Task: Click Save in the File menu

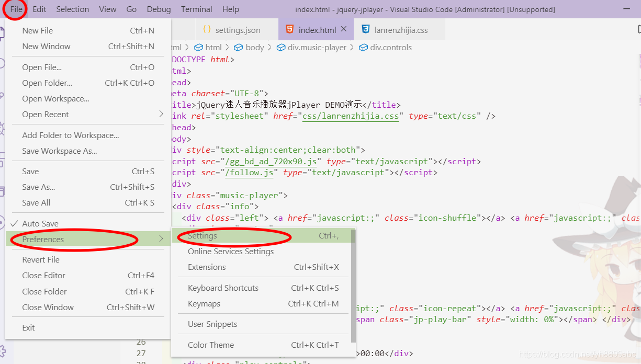Action: coord(88,172)
